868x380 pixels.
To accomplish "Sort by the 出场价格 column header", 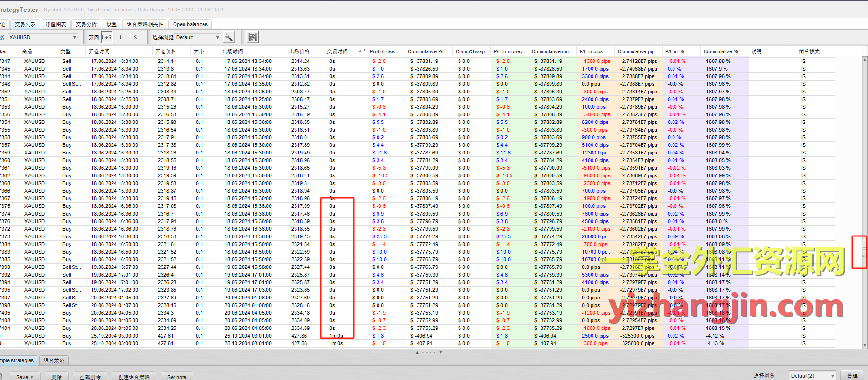I will tap(305, 51).
